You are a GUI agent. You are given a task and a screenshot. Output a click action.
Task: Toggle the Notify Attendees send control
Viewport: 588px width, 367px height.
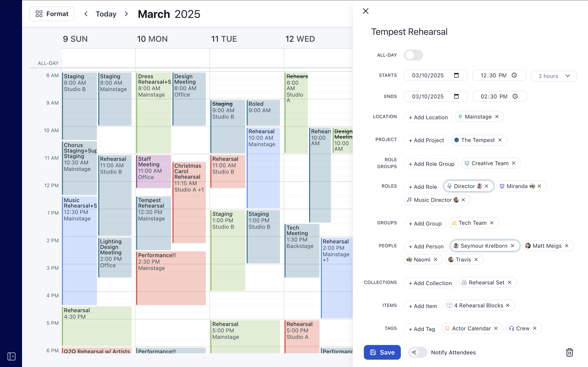pyautogui.click(x=417, y=352)
